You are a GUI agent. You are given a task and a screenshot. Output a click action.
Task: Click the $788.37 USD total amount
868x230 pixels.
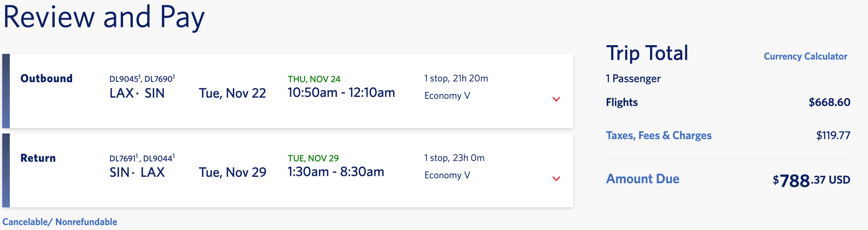[x=811, y=180]
